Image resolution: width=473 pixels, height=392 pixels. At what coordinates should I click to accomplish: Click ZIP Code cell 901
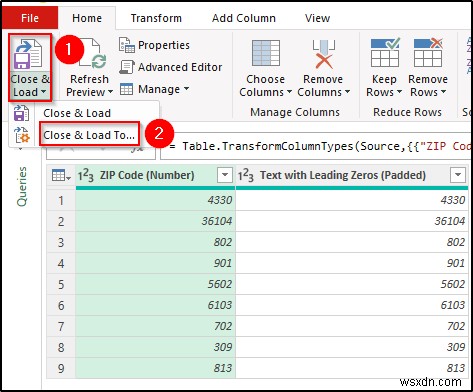(x=155, y=263)
